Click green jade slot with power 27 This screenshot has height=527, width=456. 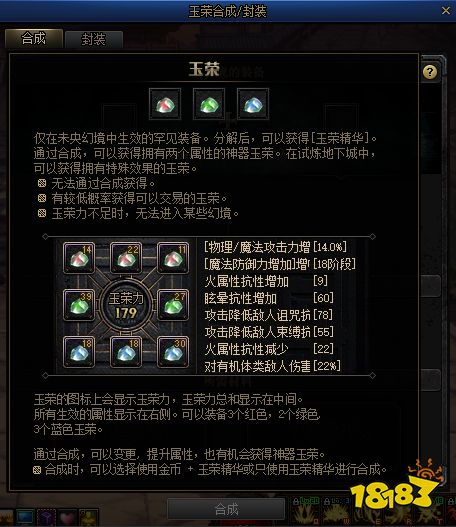173,305
